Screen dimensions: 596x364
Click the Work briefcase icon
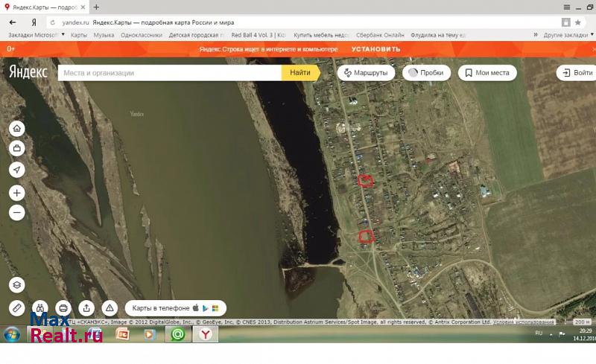(x=16, y=149)
